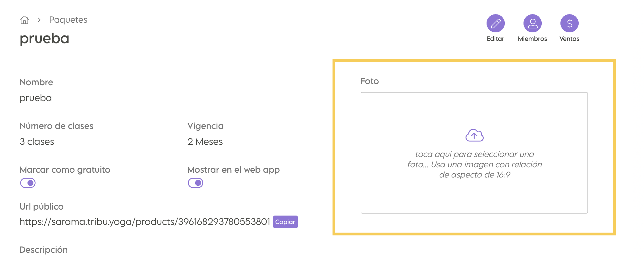Open the Ventas dollar icon
The image size is (644, 259).
(569, 23)
